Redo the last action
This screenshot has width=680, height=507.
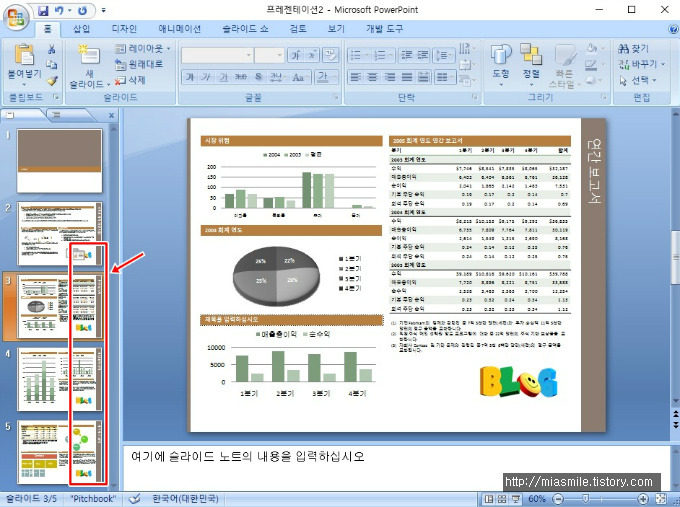coord(82,10)
